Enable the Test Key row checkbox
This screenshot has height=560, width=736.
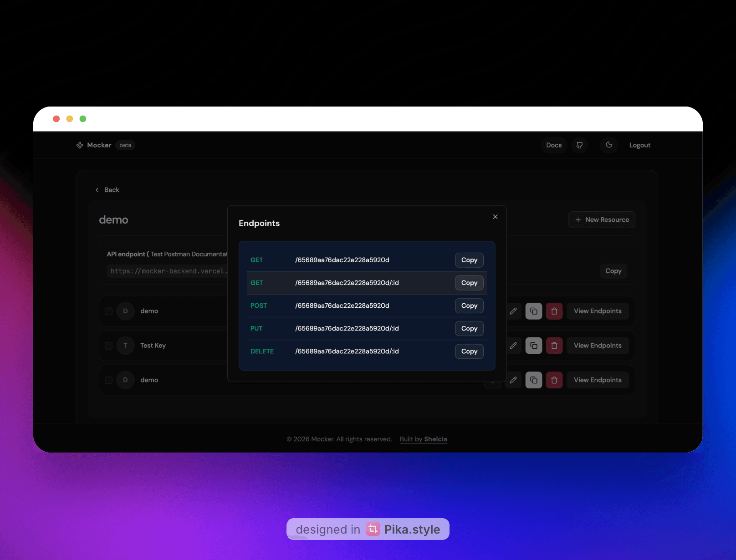pyautogui.click(x=108, y=346)
